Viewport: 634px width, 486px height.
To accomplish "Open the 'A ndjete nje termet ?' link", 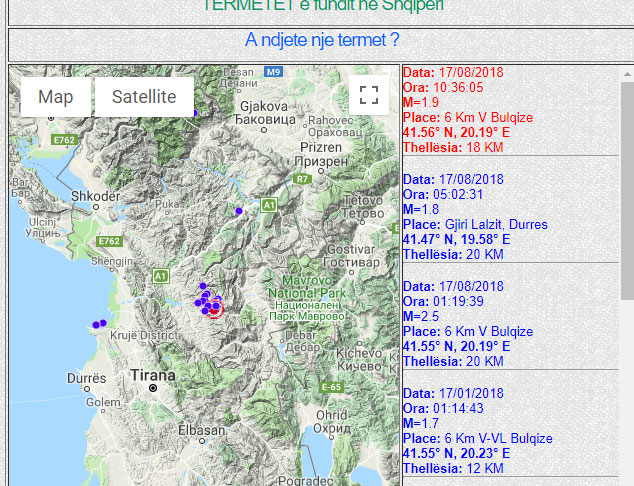I will (x=322, y=40).
